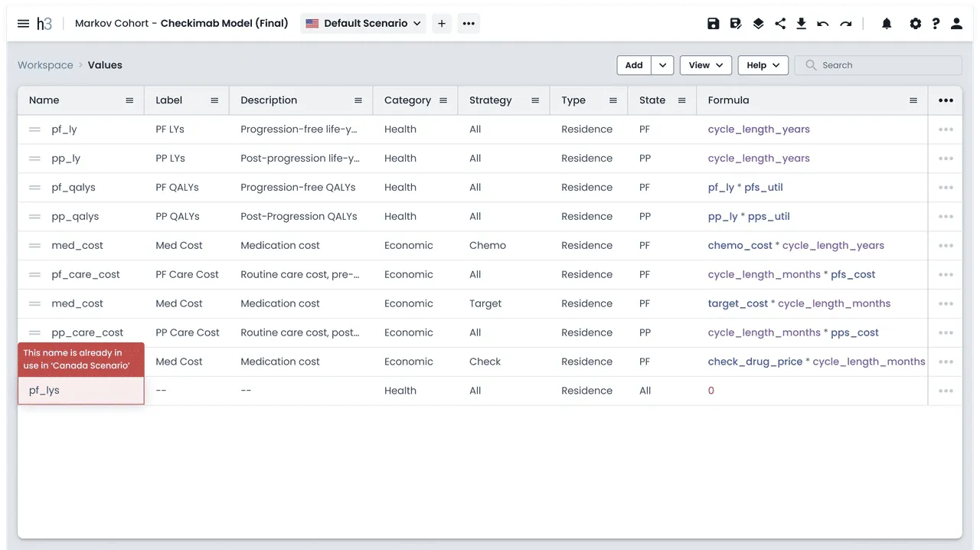The height and width of the screenshot is (550, 980).
Task: Click Strategy cell Check
Action: (485, 362)
